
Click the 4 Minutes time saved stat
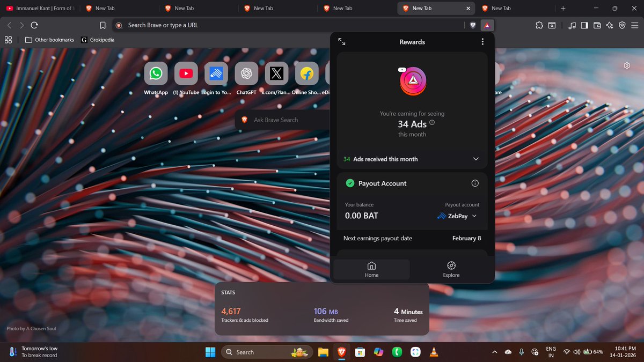tap(408, 311)
